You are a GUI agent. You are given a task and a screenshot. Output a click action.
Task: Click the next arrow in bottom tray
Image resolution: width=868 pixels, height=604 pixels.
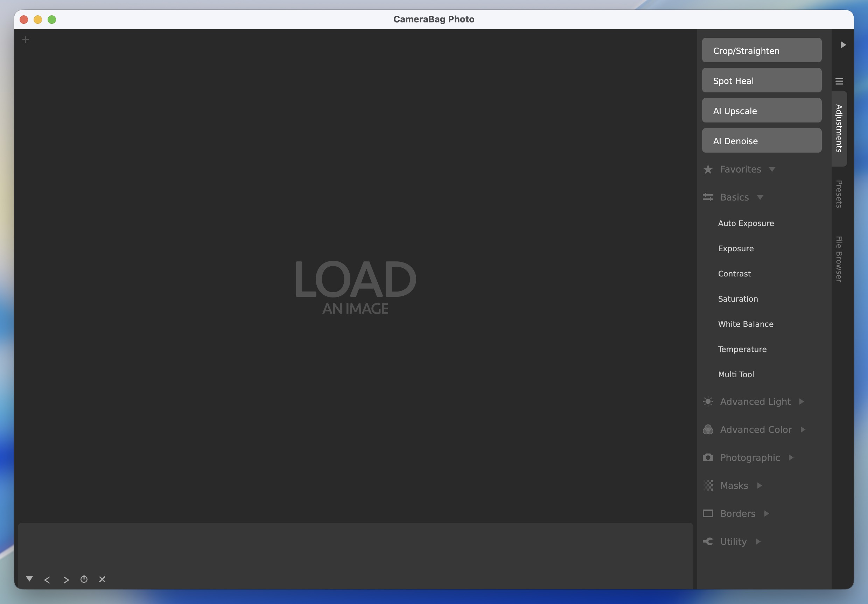66,580
